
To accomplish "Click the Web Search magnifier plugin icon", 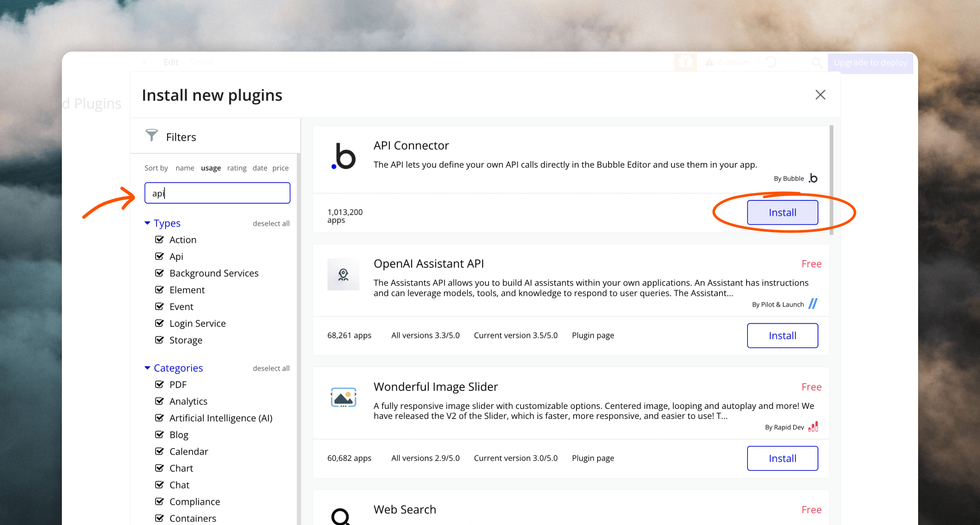I will [x=340, y=516].
